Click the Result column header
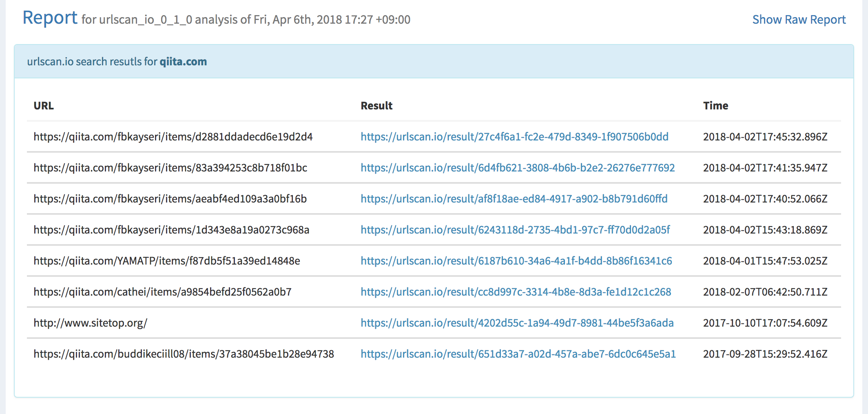 376,106
